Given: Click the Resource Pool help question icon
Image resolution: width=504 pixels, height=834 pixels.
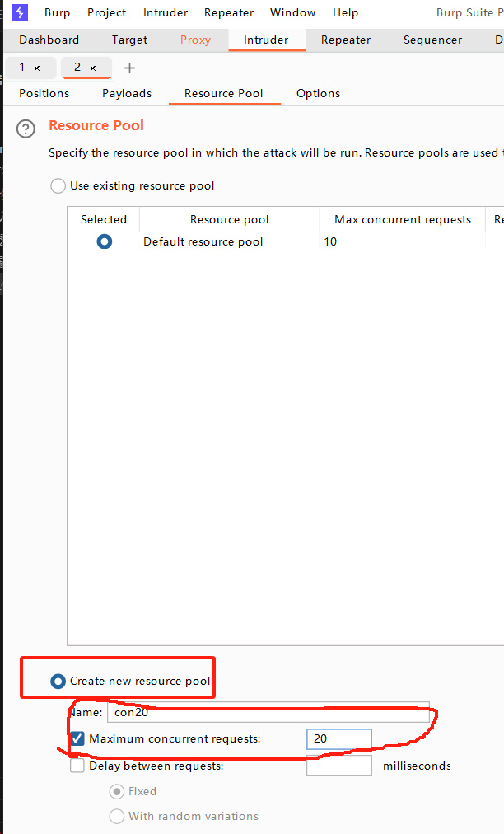Looking at the screenshot, I should pyautogui.click(x=27, y=129).
